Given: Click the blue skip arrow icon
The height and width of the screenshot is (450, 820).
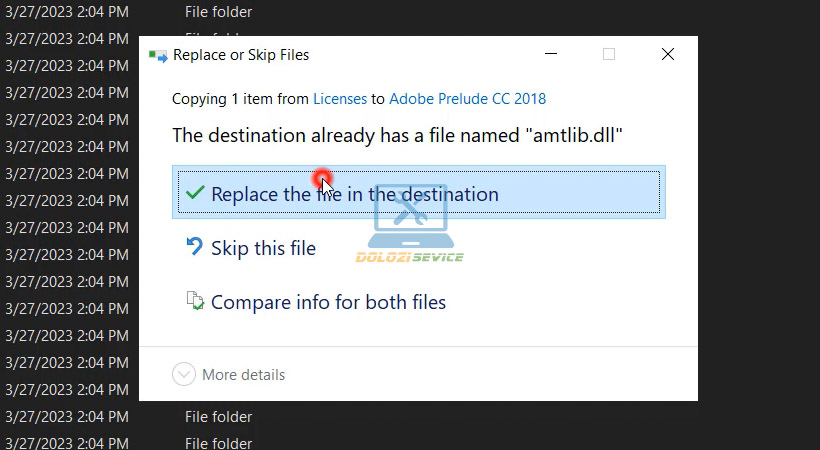Looking at the screenshot, I should (196, 247).
